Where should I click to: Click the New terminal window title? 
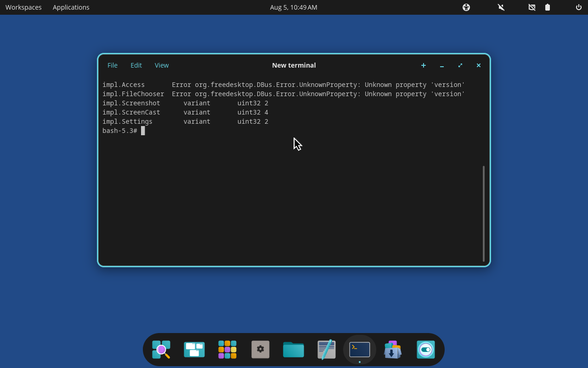pos(294,65)
